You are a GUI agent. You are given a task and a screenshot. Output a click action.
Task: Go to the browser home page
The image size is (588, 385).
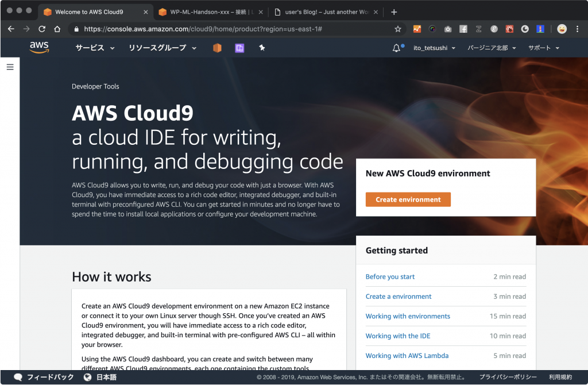click(x=57, y=29)
